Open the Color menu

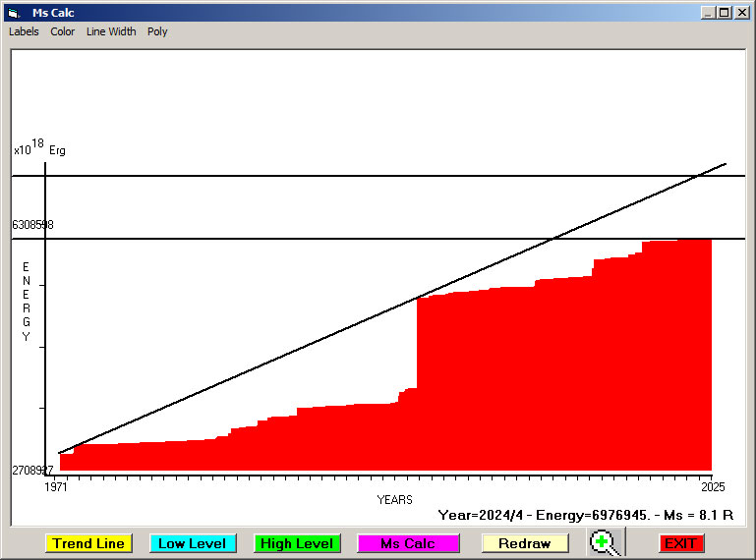[63, 31]
